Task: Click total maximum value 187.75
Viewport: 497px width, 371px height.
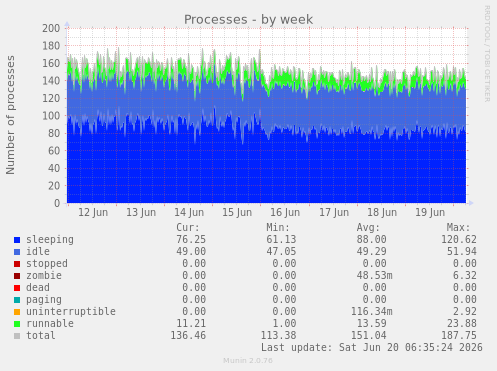Action: click(459, 335)
